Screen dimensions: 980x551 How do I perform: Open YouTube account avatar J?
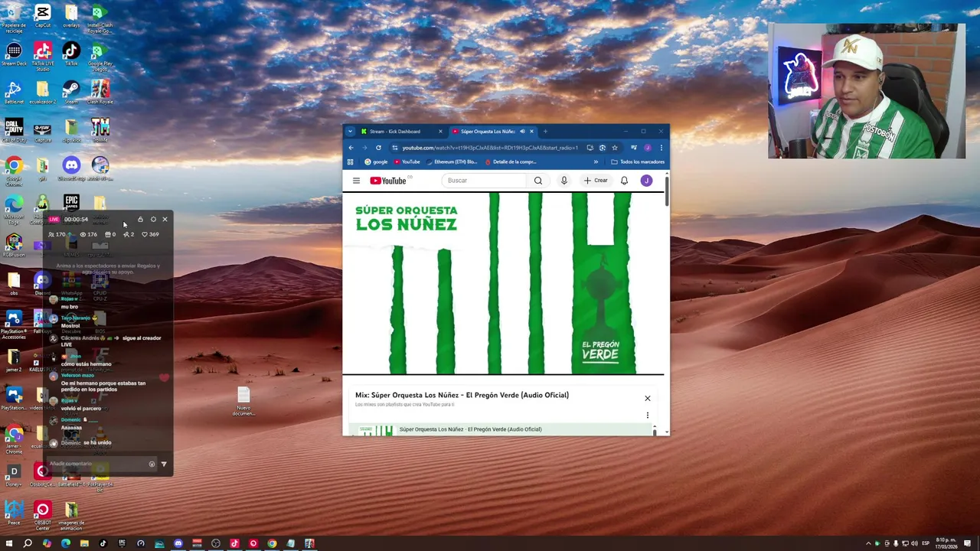[x=647, y=181]
